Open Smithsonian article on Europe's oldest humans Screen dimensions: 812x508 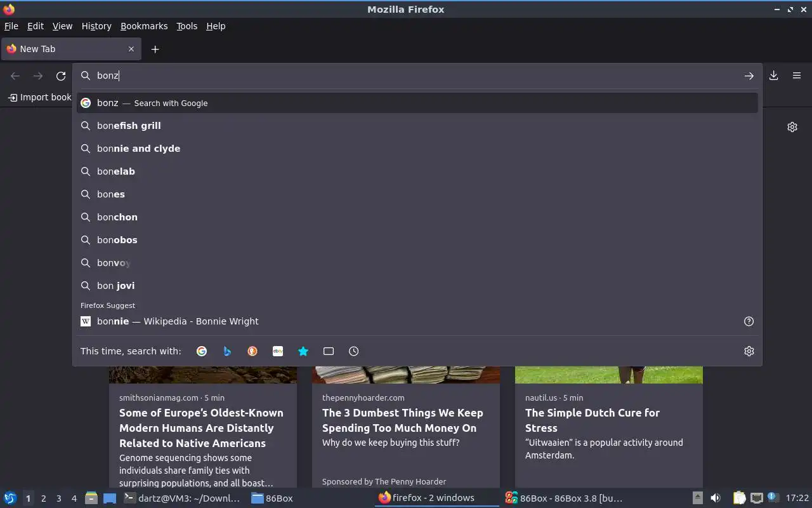(201, 428)
